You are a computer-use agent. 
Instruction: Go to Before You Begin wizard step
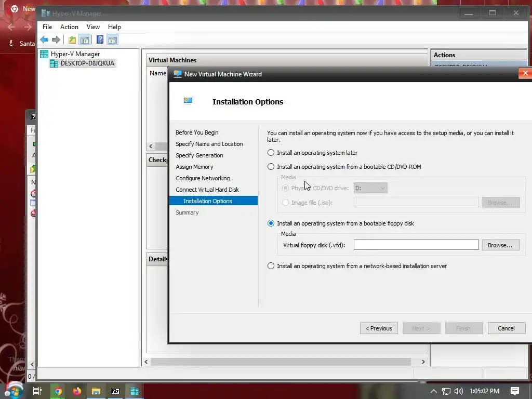197,132
